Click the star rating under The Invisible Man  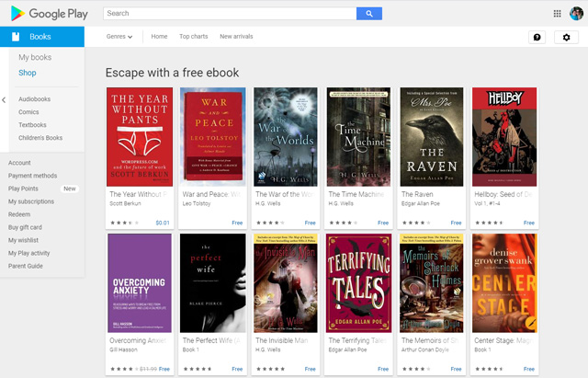tap(272, 369)
